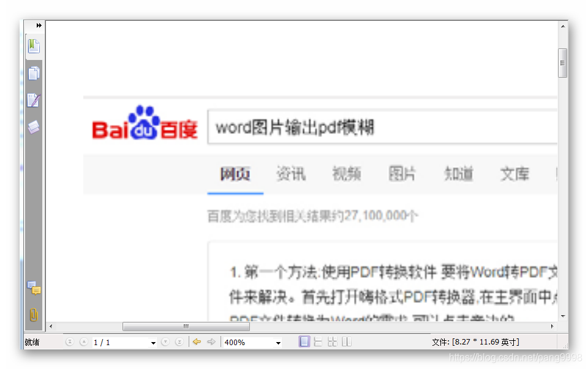Viewport: 588px width, 369px height.
Task: Open the Pages thumbnail panel icon
Action: pos(34,73)
